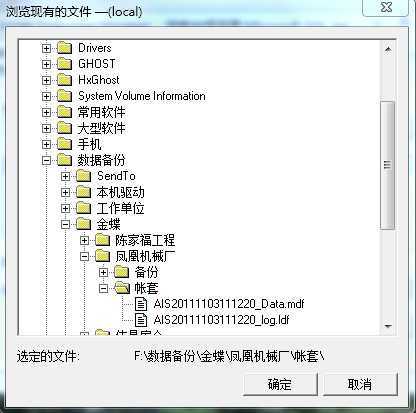Click the scrollbar down arrow
The width and height of the screenshot is (416, 413).
[x=388, y=326]
